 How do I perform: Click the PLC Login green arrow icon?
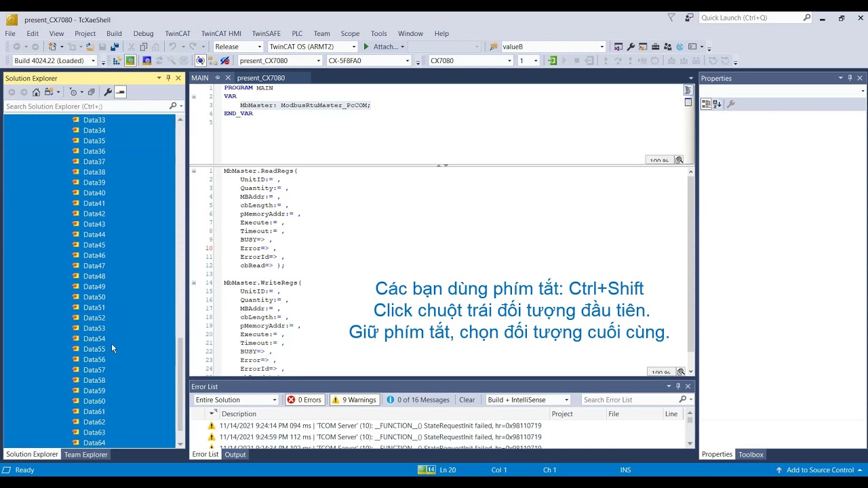(552, 60)
